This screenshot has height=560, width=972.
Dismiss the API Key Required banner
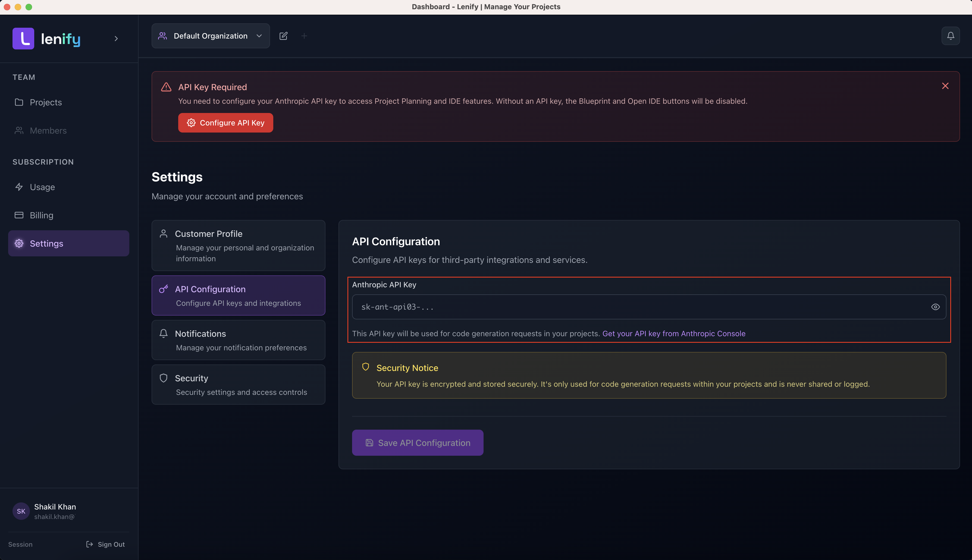tap(945, 86)
